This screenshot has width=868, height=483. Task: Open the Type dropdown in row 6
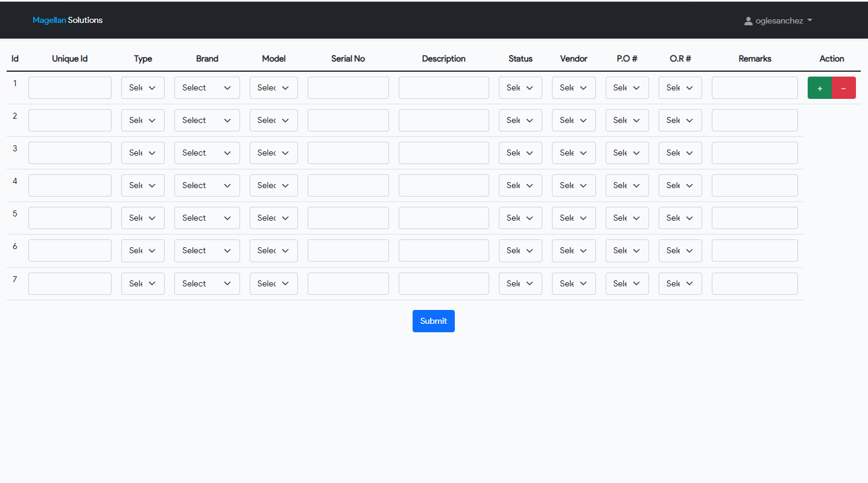click(x=143, y=250)
